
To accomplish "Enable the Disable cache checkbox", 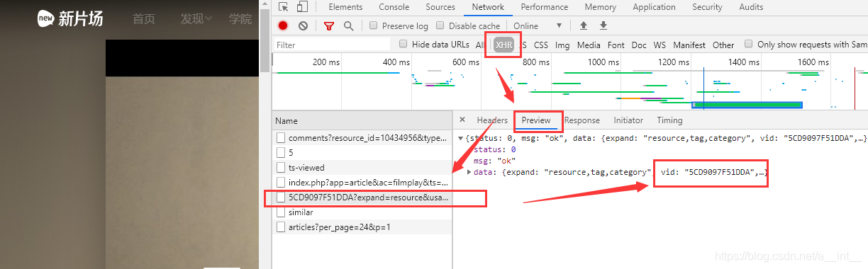I will point(440,25).
